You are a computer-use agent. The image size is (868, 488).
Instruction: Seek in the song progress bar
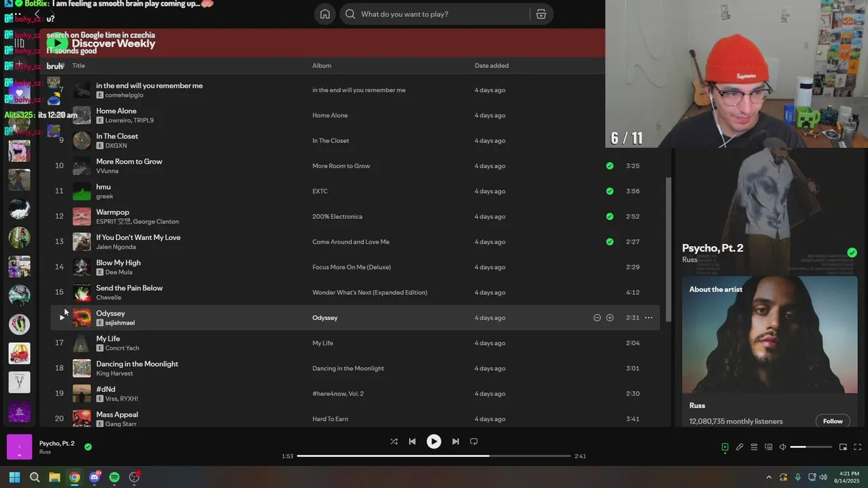pos(434,456)
